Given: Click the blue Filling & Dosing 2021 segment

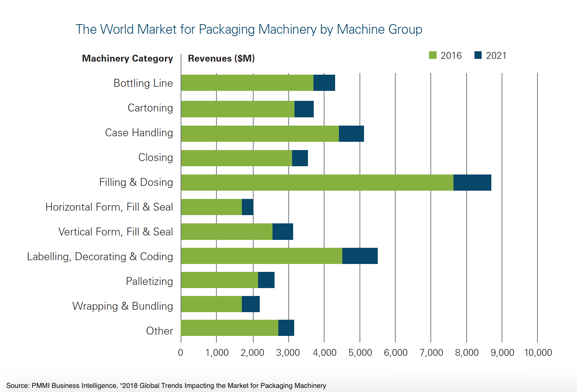Looking at the screenshot, I should [472, 182].
